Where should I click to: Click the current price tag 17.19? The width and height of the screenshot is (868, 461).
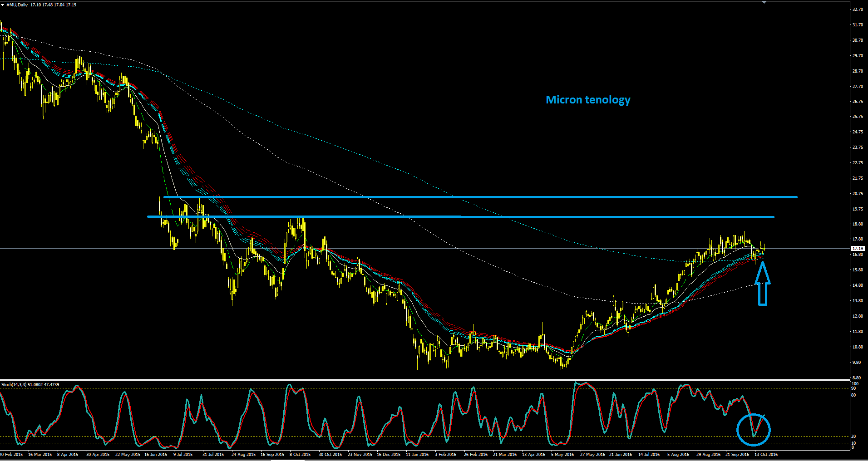point(858,249)
